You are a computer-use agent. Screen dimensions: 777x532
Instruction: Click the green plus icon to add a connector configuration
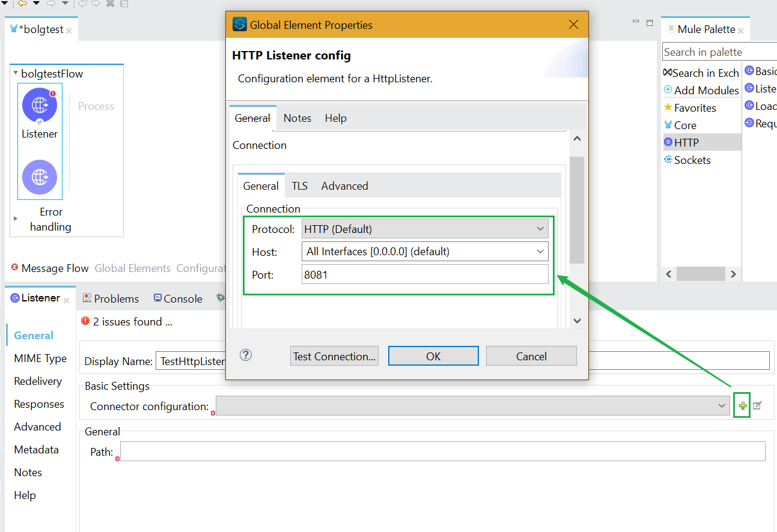pos(743,406)
